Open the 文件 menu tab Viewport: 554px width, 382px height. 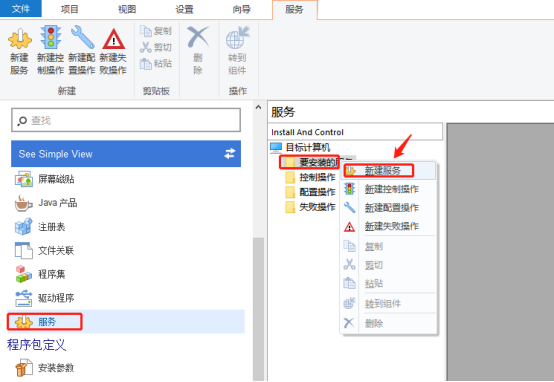20,9
